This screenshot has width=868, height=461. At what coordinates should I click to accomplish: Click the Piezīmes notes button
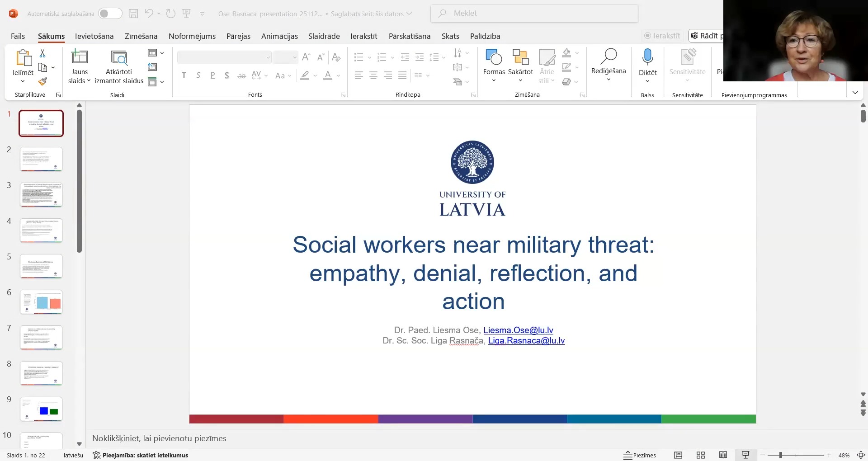point(640,455)
